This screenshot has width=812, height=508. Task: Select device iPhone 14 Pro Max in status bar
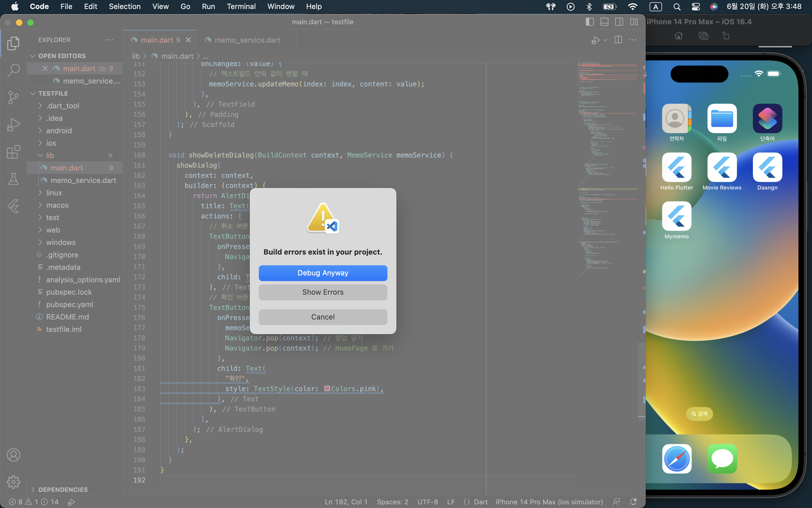pyautogui.click(x=549, y=502)
